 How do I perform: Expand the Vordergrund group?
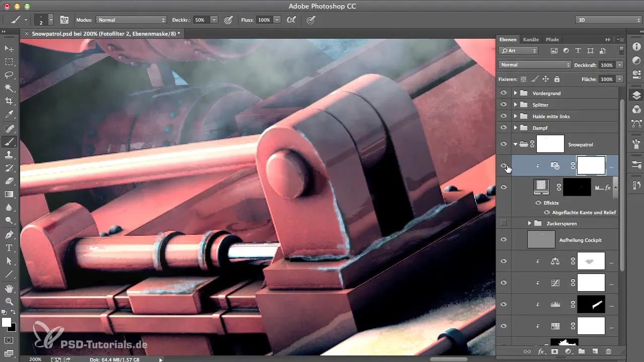tap(515, 93)
